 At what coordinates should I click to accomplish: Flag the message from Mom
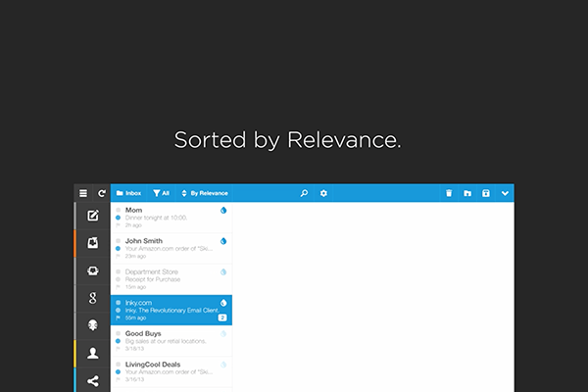[119, 225]
